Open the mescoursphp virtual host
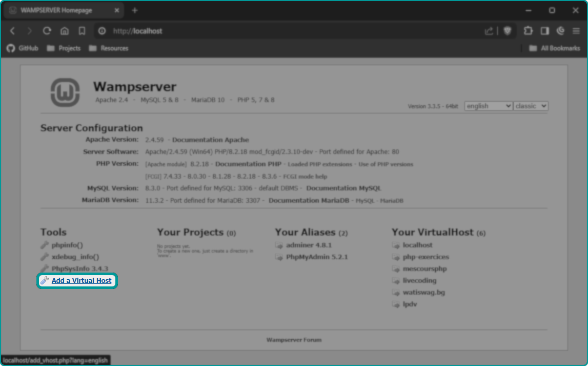The image size is (588, 366). click(424, 269)
